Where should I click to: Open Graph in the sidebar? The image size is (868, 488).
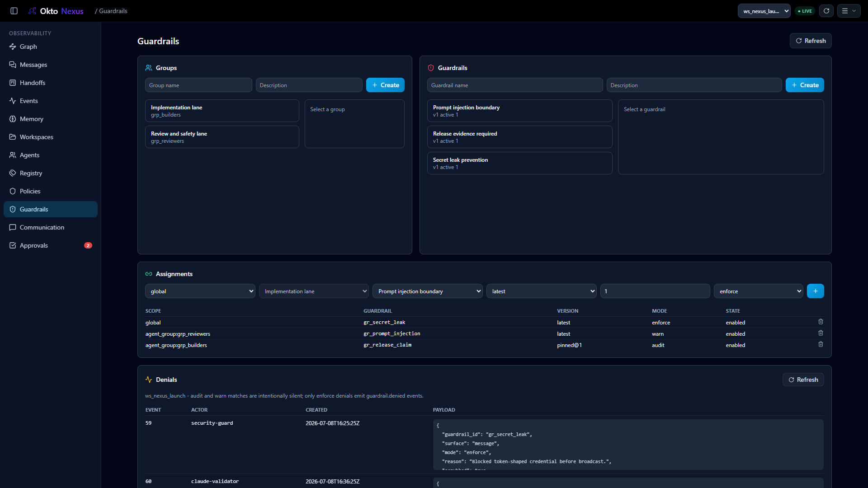[x=51, y=47]
